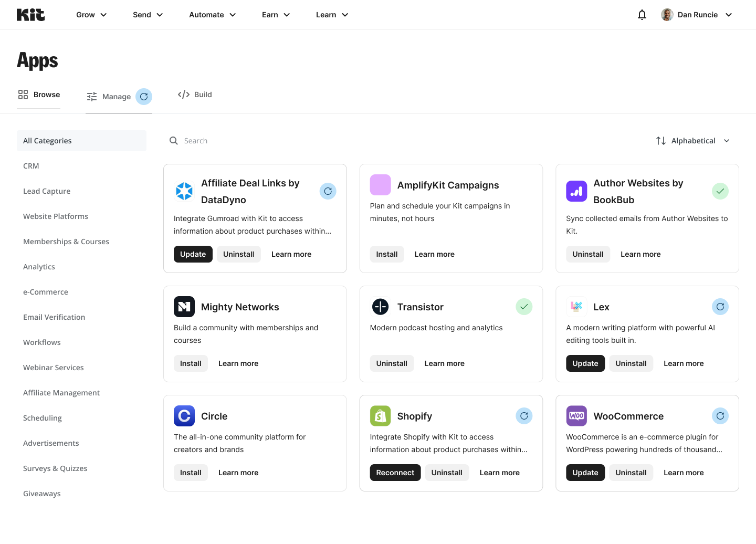Click the update badge on the Lex card
This screenshot has width=756, height=544.
point(720,307)
